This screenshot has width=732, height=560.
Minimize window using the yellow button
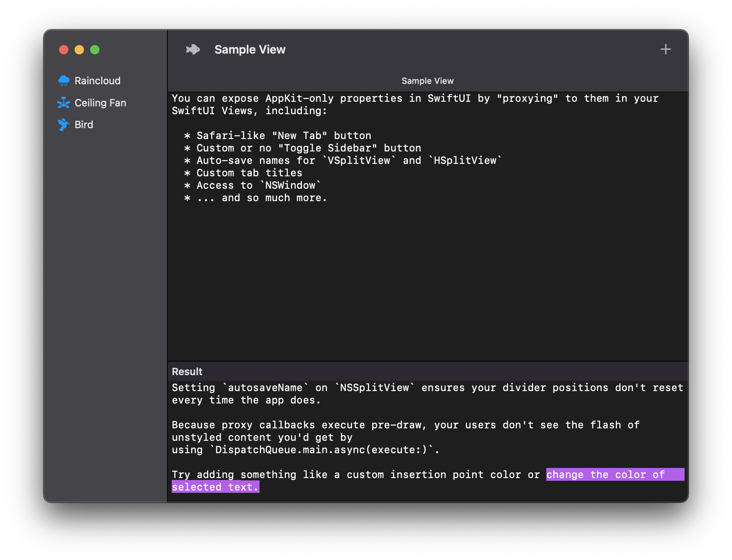point(79,50)
